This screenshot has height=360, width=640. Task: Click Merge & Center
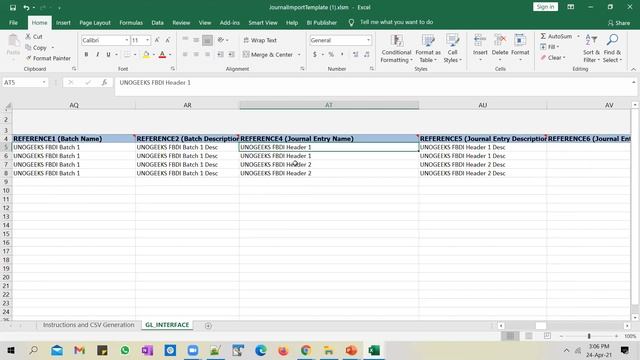(x=268, y=54)
